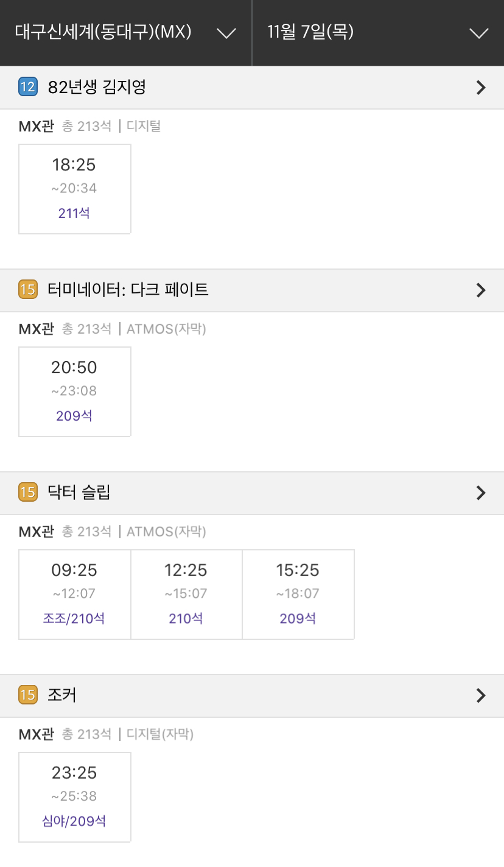Screen dimensions: 504x867
Task: Select the 23:25 late-night 조커 showtime
Action: point(75,797)
